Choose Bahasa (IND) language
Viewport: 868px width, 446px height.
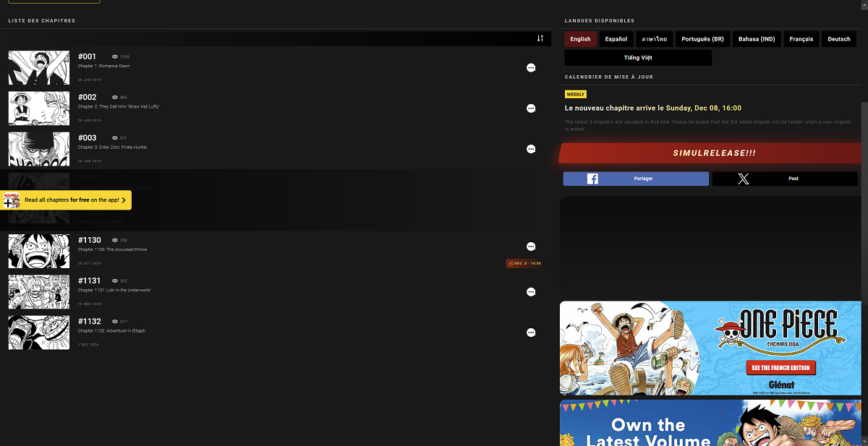tap(757, 39)
